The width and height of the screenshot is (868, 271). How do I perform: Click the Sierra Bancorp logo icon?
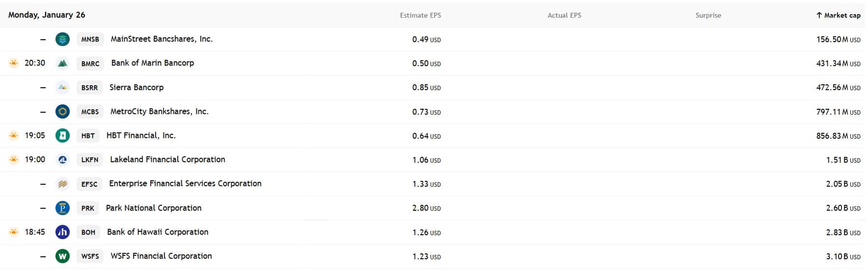click(x=62, y=87)
